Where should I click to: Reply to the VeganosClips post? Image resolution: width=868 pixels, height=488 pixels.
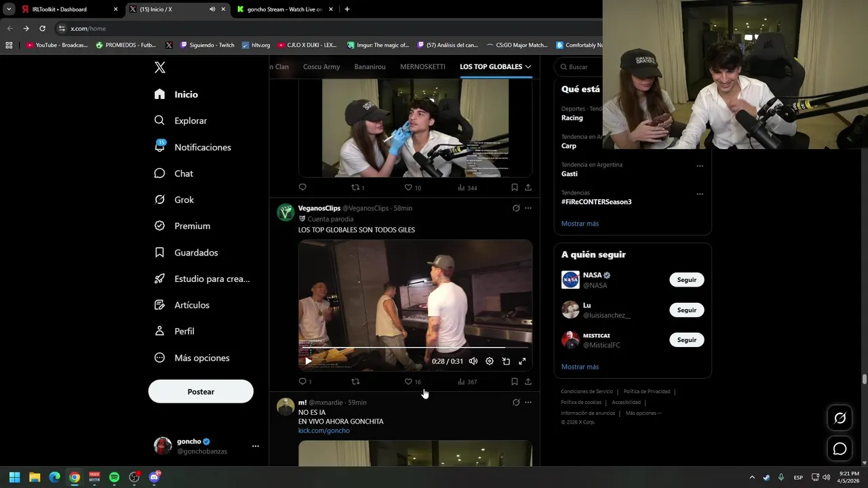[x=302, y=382]
